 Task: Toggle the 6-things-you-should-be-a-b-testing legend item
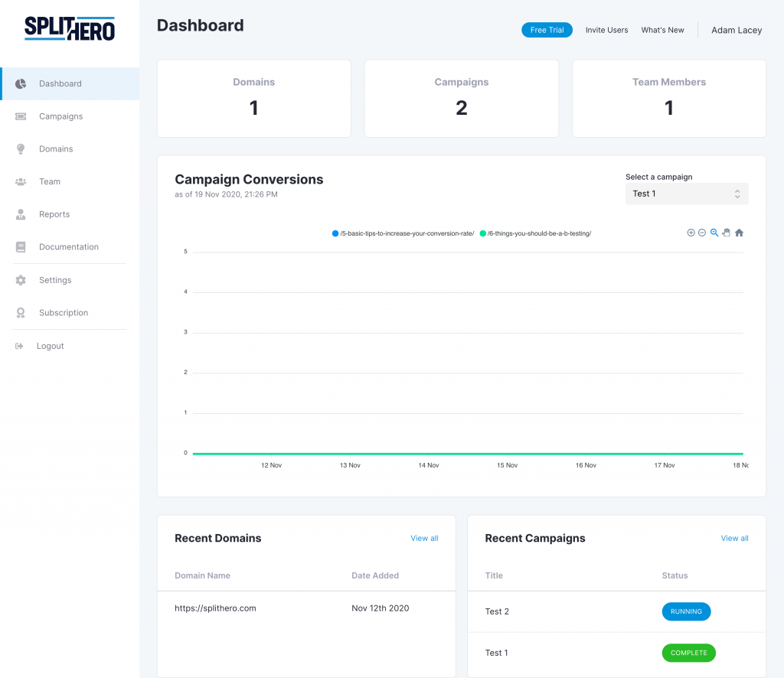535,233
